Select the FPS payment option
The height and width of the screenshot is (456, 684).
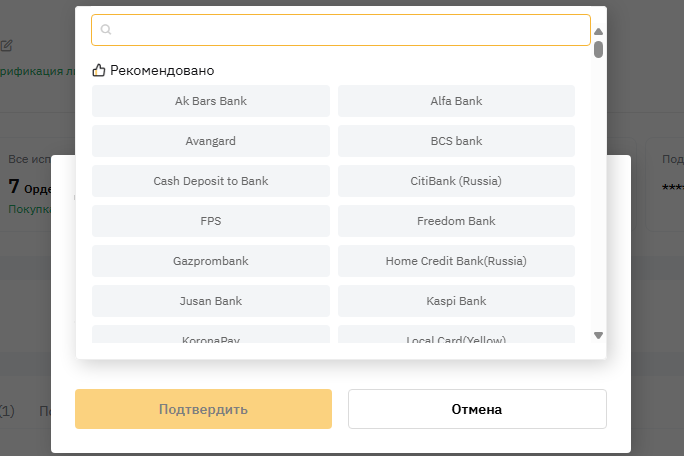(x=211, y=221)
